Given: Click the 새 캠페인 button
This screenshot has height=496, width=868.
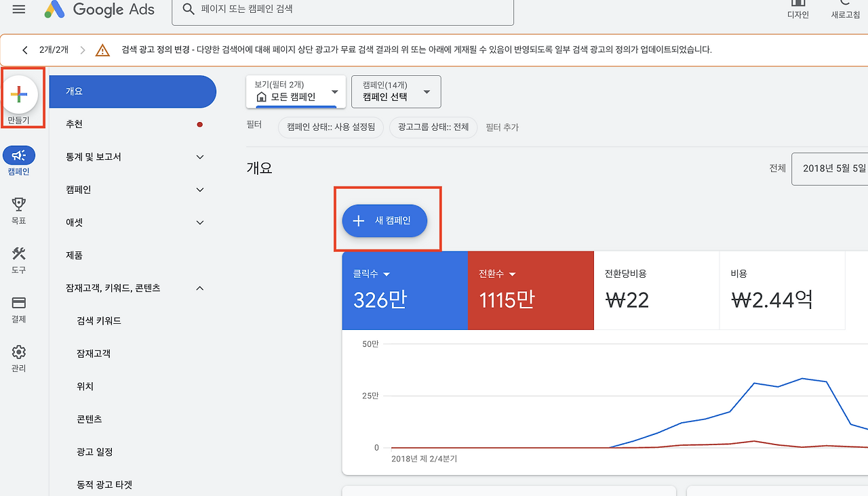Looking at the screenshot, I should pos(383,221).
